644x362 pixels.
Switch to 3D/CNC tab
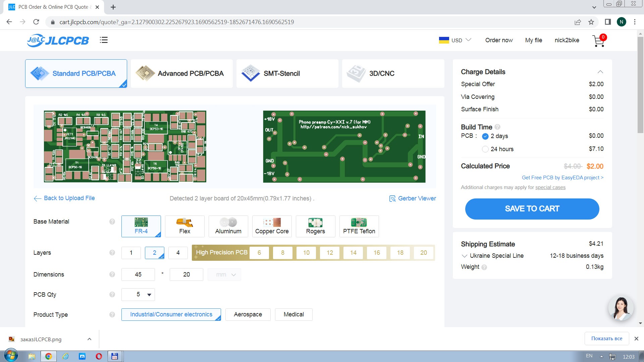(393, 74)
